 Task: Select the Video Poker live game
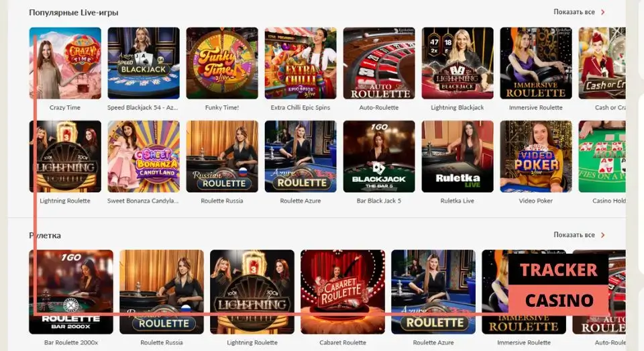[x=535, y=156]
